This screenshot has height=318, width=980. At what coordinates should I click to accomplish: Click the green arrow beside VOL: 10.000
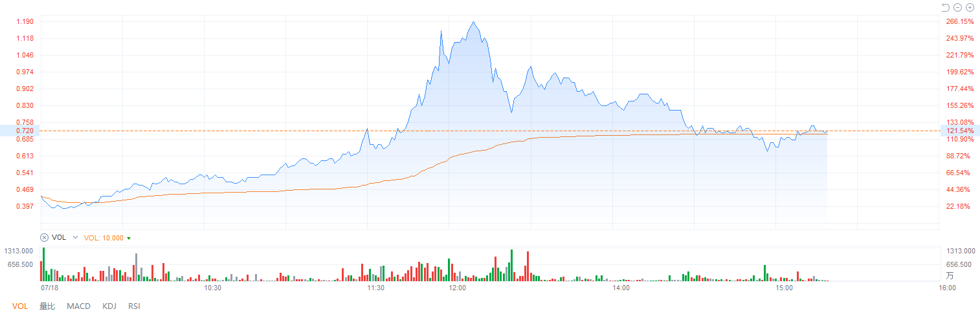click(x=129, y=238)
